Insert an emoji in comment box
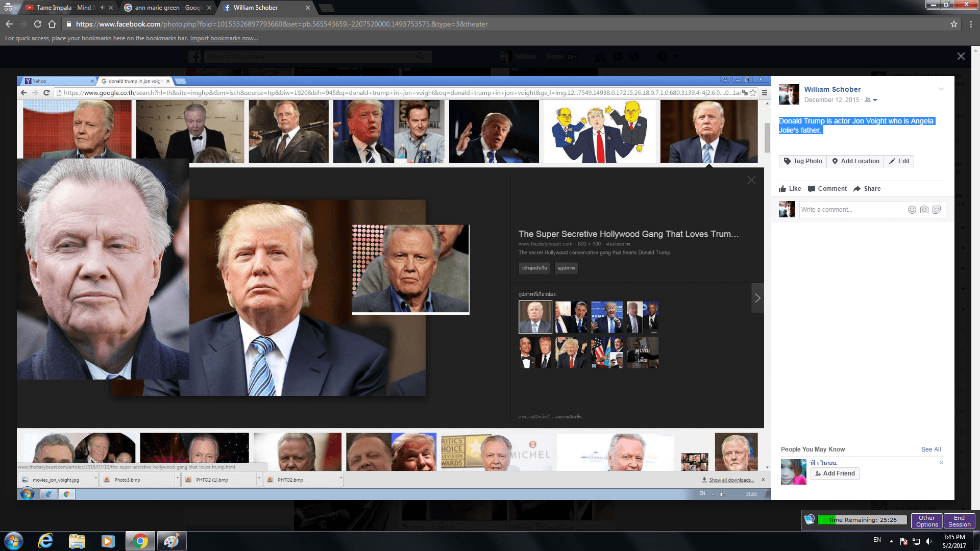Screen dimensions: 980x551 click(912, 210)
